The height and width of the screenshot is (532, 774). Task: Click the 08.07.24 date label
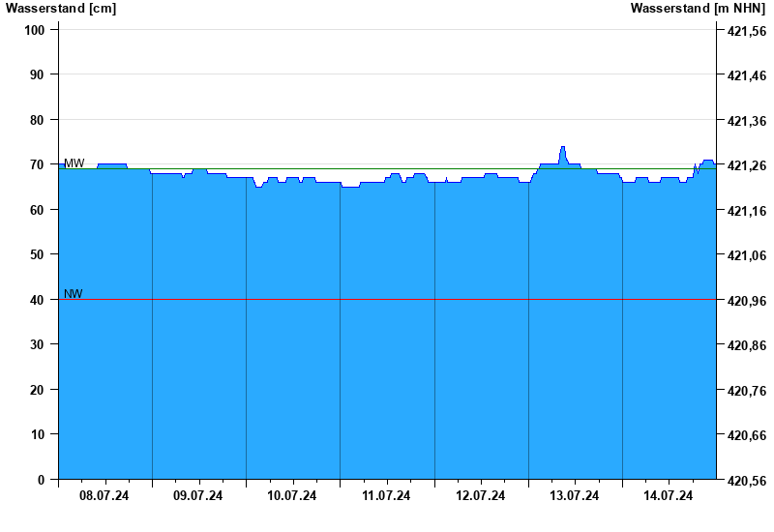pyautogui.click(x=104, y=496)
